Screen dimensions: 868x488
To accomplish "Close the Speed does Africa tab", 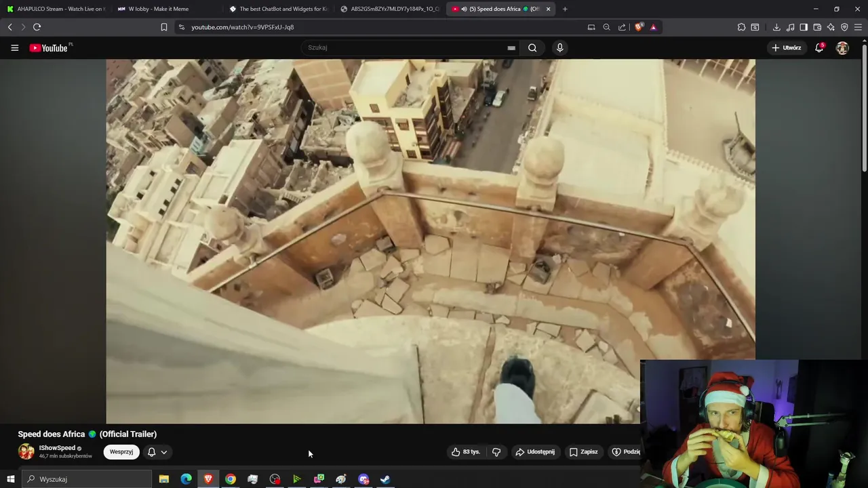I will (548, 9).
